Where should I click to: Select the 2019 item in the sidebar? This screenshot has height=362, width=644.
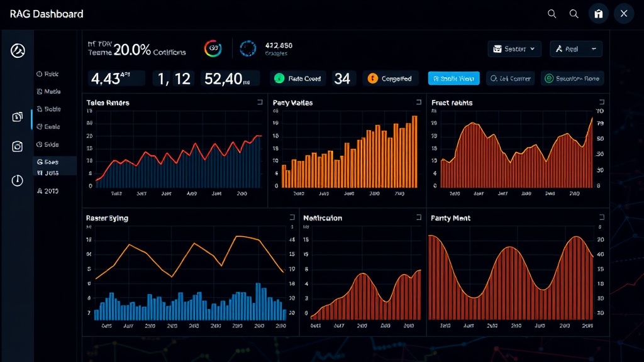pos(48,191)
